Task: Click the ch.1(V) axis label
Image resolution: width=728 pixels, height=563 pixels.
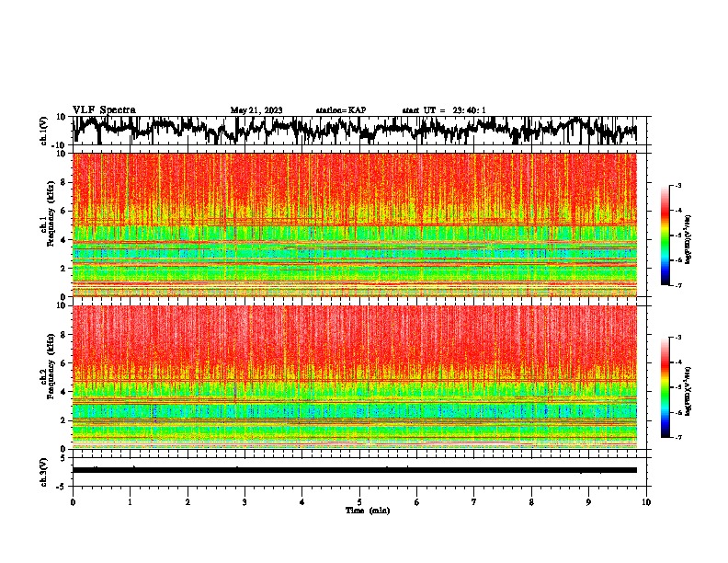Action: tap(44, 131)
